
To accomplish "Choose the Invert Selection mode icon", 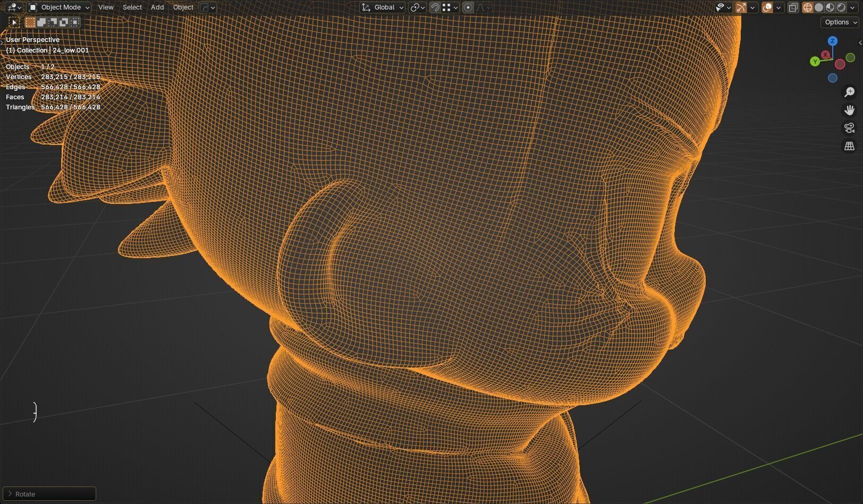I will point(64,22).
